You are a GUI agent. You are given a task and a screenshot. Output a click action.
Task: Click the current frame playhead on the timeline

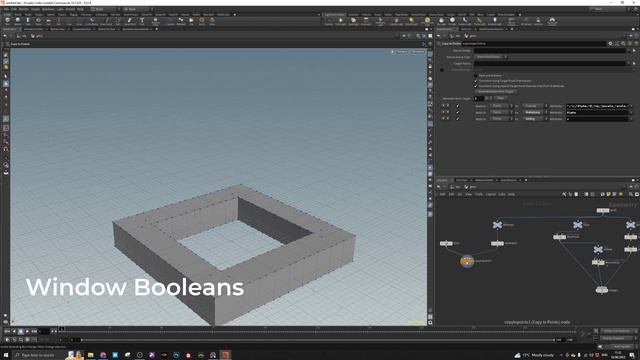click(x=62, y=329)
